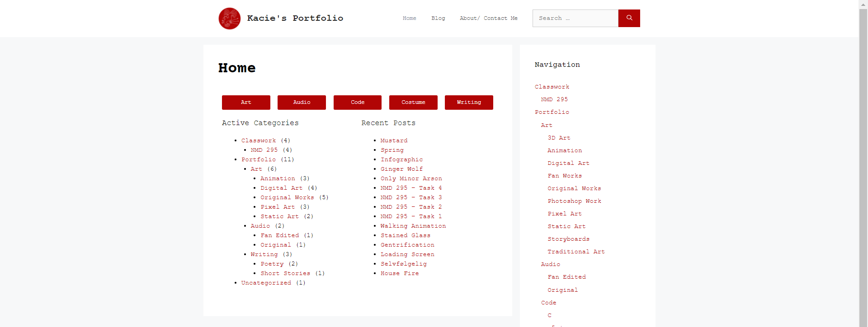Open Photoshop Work in sidebar Navigation
Image resolution: width=868 pixels, height=327 pixels.
click(x=574, y=201)
